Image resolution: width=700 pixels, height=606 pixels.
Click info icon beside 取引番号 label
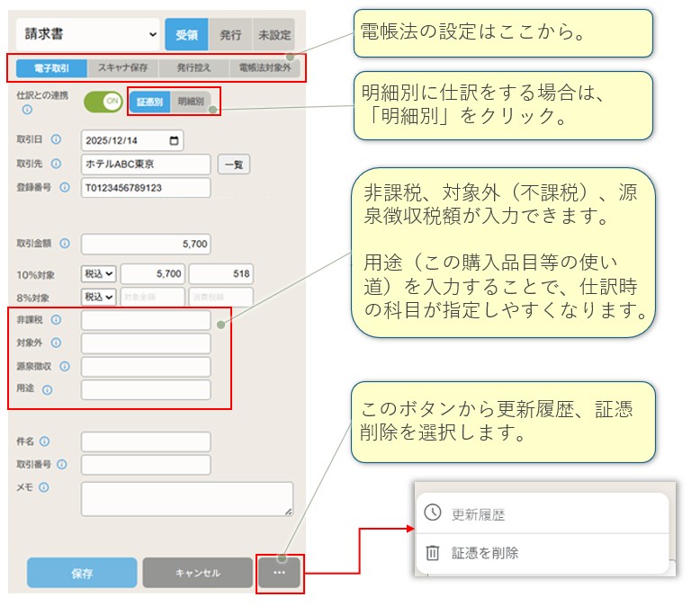pyautogui.click(x=62, y=465)
